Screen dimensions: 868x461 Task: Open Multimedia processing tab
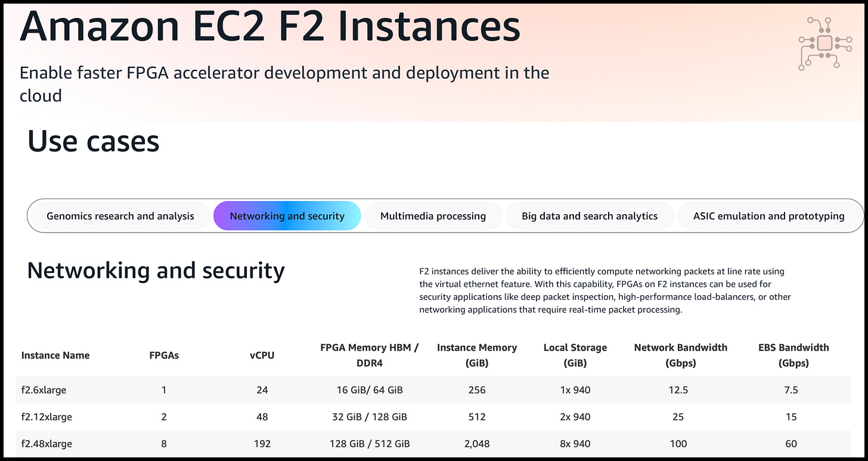pos(433,216)
